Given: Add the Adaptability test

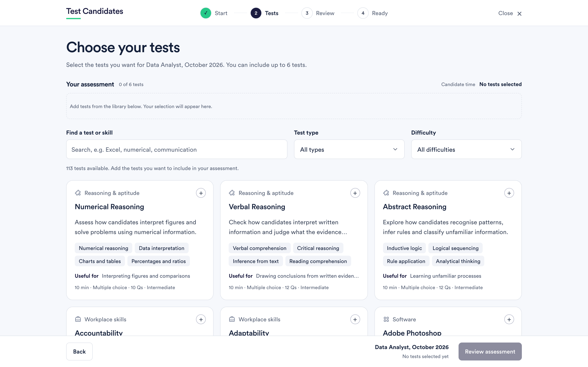Looking at the screenshot, I should point(355,319).
